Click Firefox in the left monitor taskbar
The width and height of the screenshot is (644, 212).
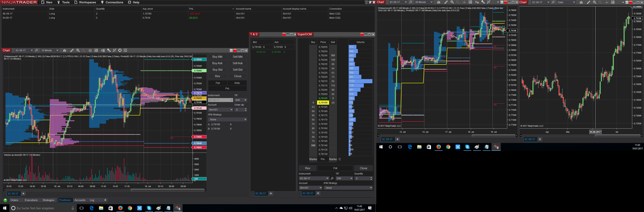(120, 208)
